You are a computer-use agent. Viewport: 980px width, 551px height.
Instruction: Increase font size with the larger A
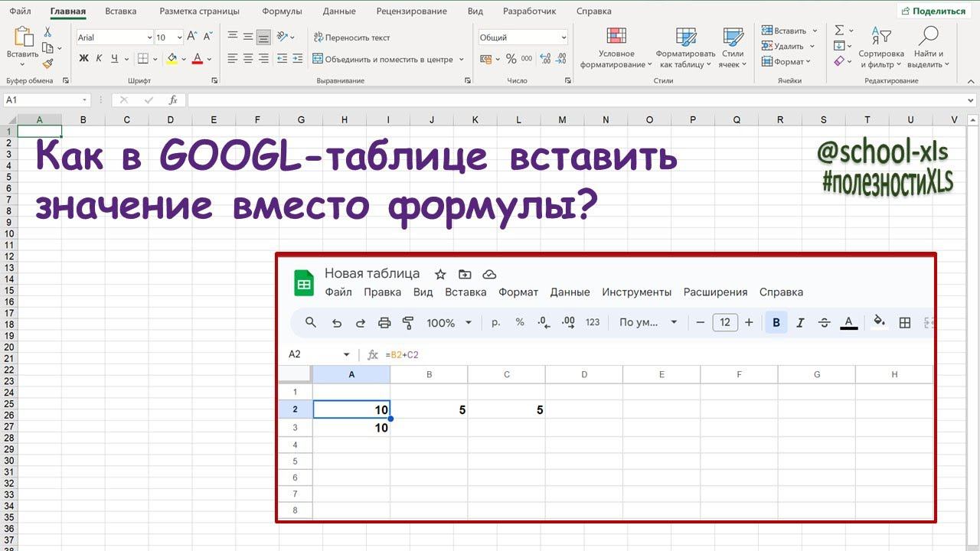click(192, 37)
